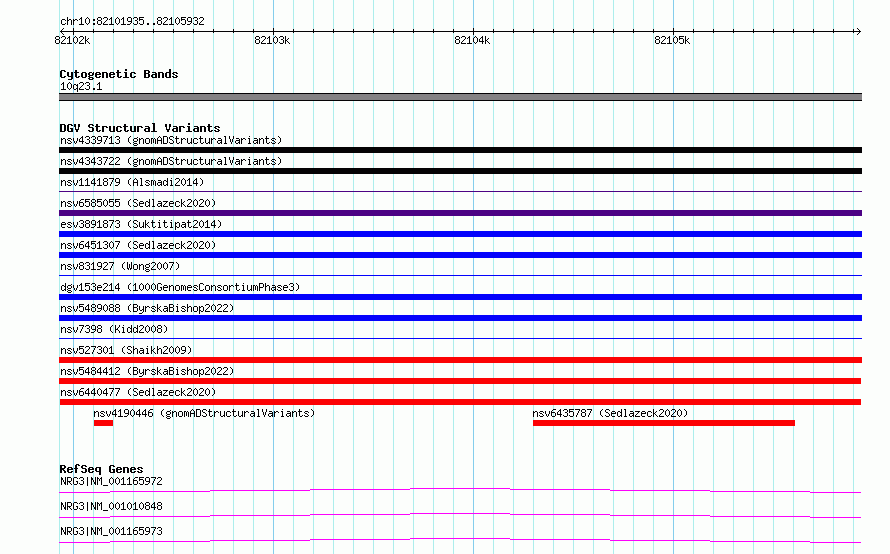Viewport: 890px width, 554px height.
Task: Open variant nsv6435787 (Sedlazeck2020)
Action: click(610, 413)
